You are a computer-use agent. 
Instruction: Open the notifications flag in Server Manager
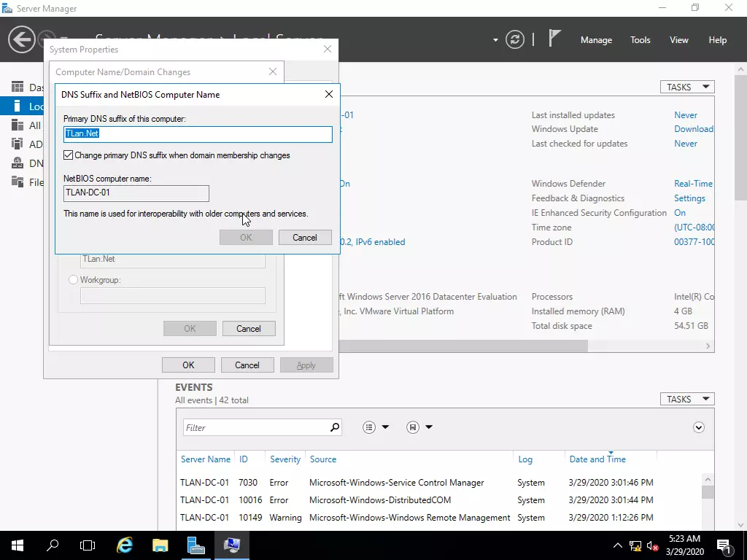(x=554, y=38)
